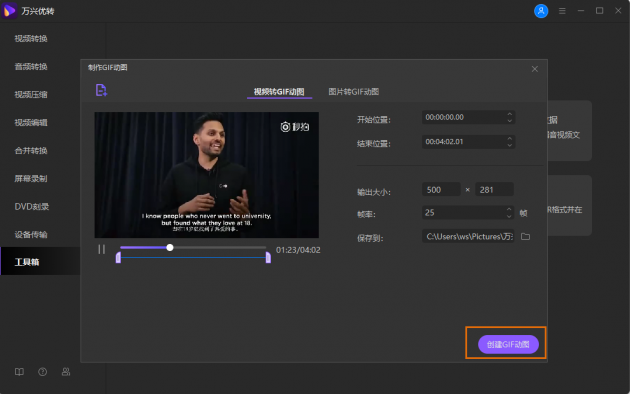Increase the start position time stepper

509,114
